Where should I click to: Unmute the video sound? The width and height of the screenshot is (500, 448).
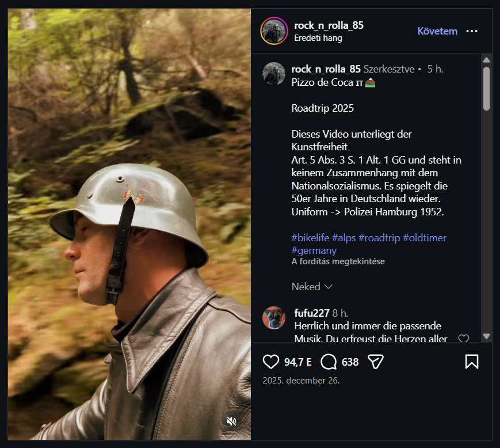[x=231, y=422]
